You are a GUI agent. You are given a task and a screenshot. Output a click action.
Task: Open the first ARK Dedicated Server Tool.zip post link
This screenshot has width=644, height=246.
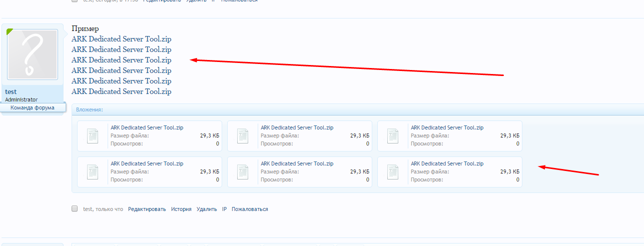[121, 39]
